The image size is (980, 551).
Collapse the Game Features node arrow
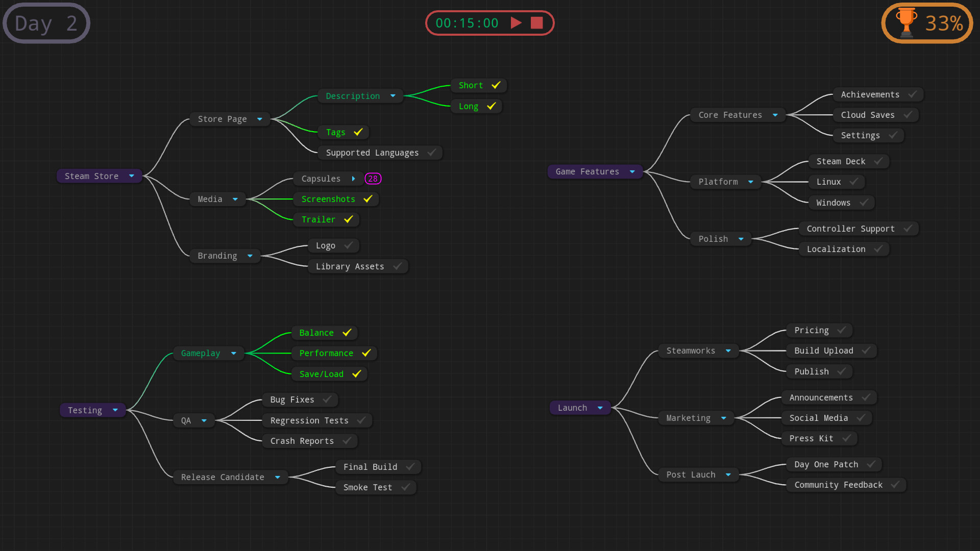(632, 171)
